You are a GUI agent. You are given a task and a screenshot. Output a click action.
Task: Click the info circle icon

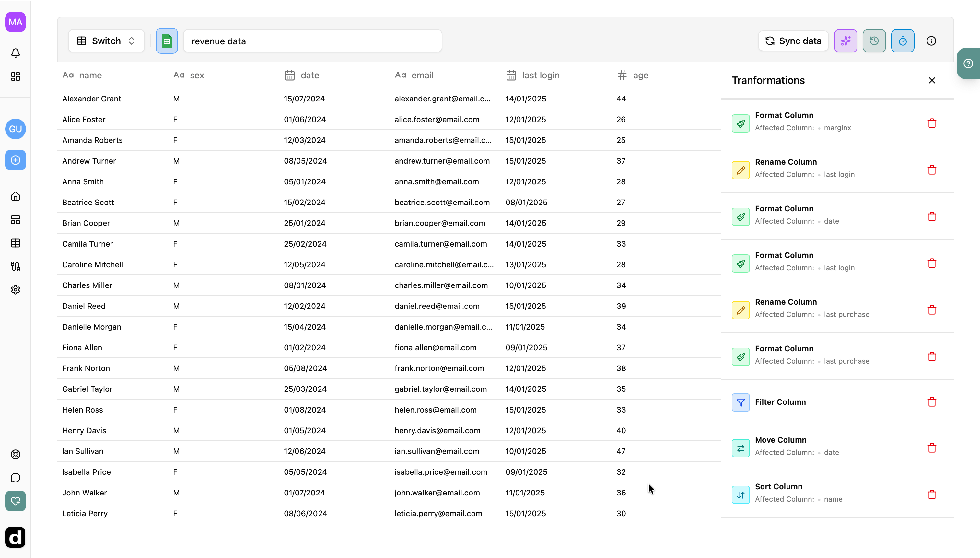click(931, 41)
